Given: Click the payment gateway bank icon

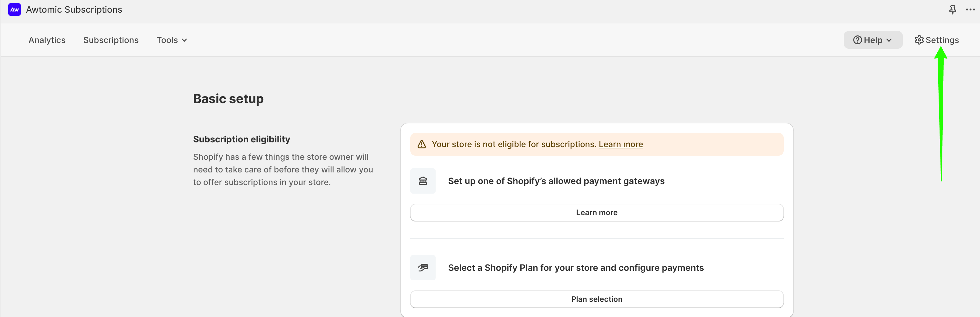Looking at the screenshot, I should coord(423,181).
